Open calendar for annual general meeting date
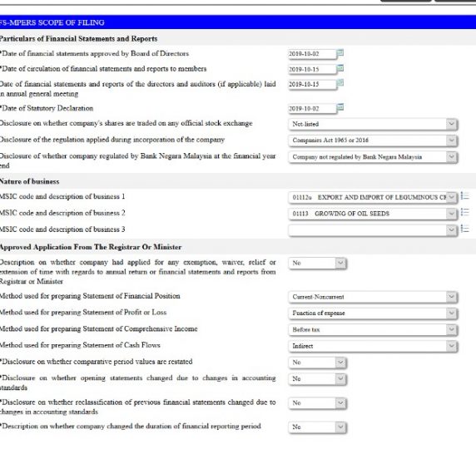476x459 pixels. click(340, 83)
